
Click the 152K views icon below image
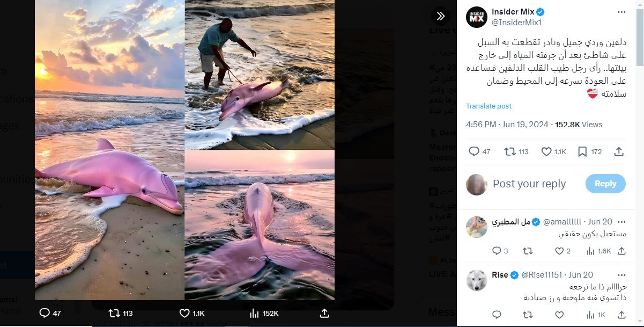pos(255,313)
